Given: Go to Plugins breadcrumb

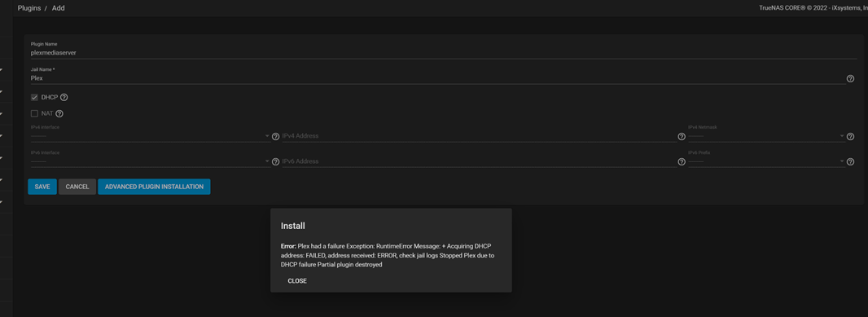Looking at the screenshot, I should (x=29, y=8).
